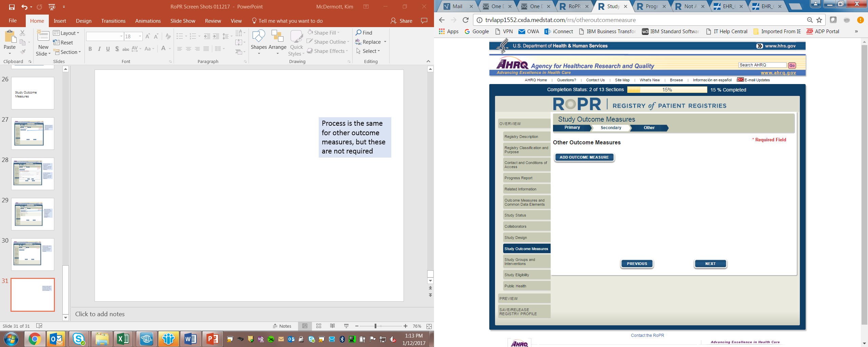Zoom in with the plus icon
The width and height of the screenshot is (868, 347).
406,326
